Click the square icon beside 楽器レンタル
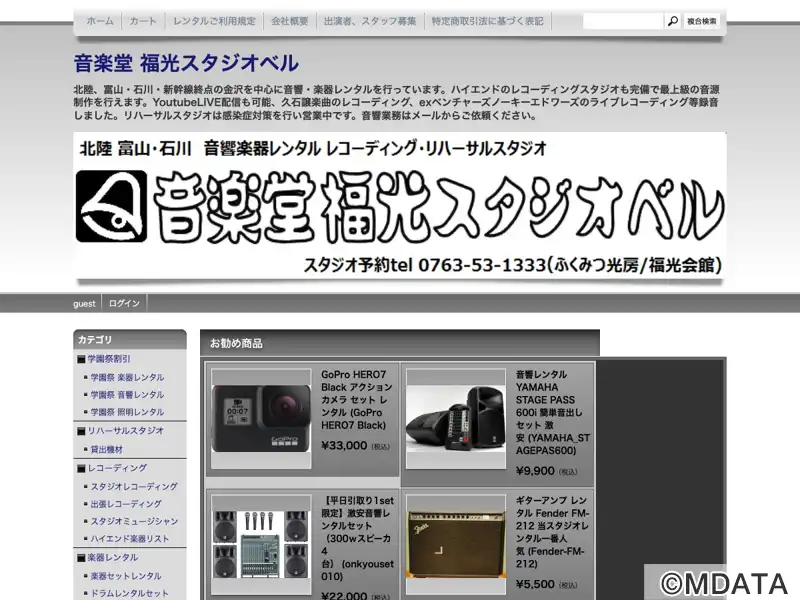This screenshot has height=600, width=800. pos(81,558)
